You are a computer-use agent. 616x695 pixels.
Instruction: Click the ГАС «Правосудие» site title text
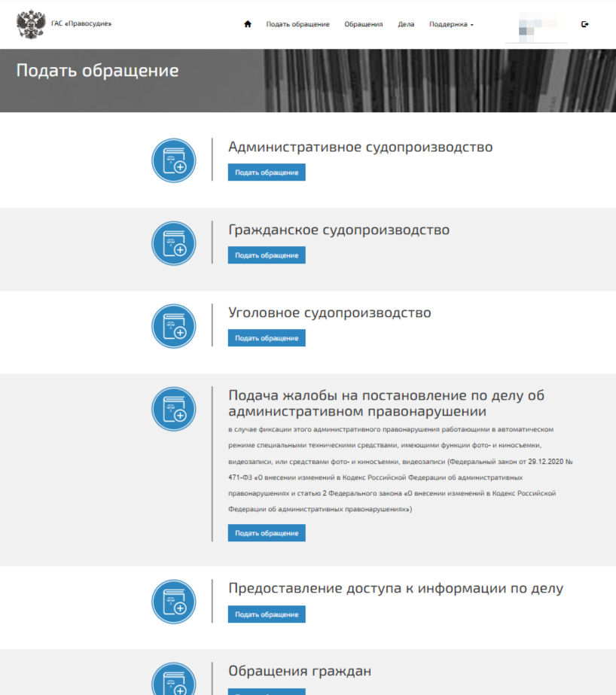(81, 24)
